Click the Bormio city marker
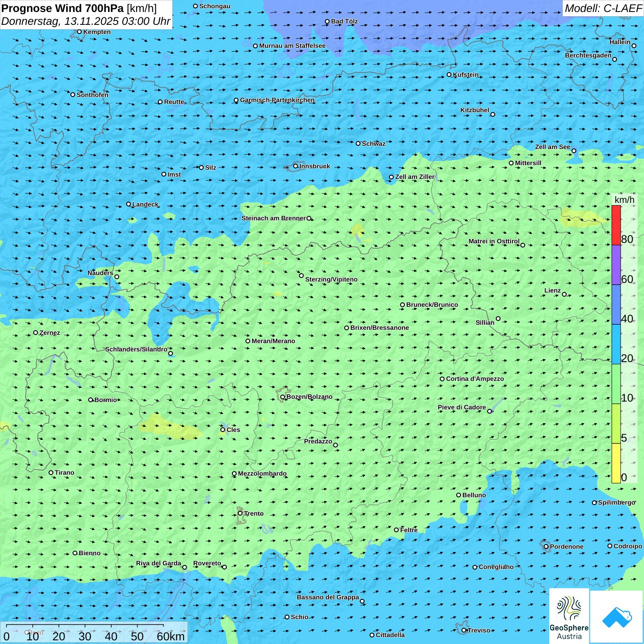 coord(91,400)
